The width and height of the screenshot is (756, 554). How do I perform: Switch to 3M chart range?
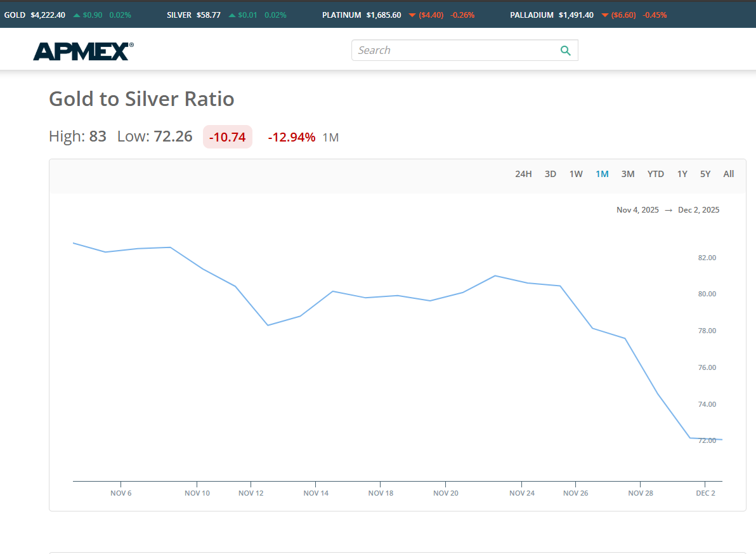[x=628, y=174]
